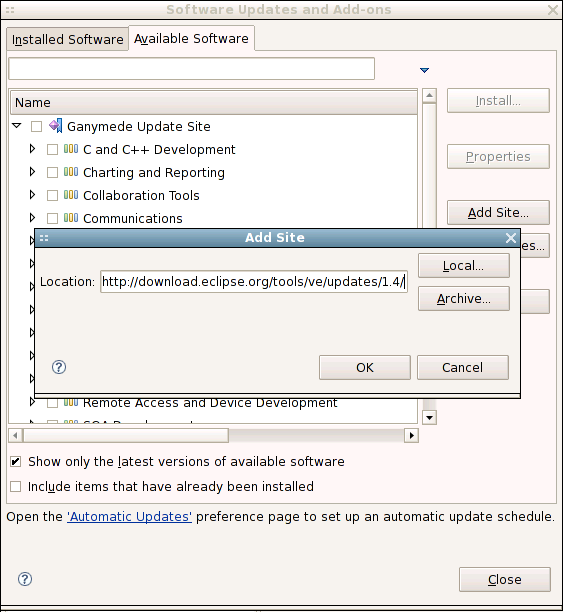Click the Ganymede Update Site icon
Image resolution: width=563 pixels, height=612 pixels.
point(55,126)
